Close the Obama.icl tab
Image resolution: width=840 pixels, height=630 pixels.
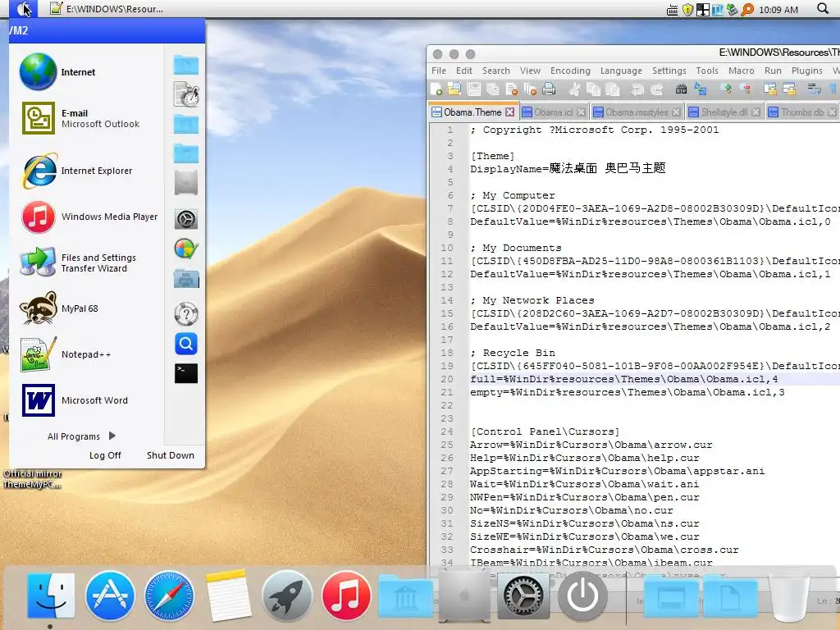pos(582,112)
